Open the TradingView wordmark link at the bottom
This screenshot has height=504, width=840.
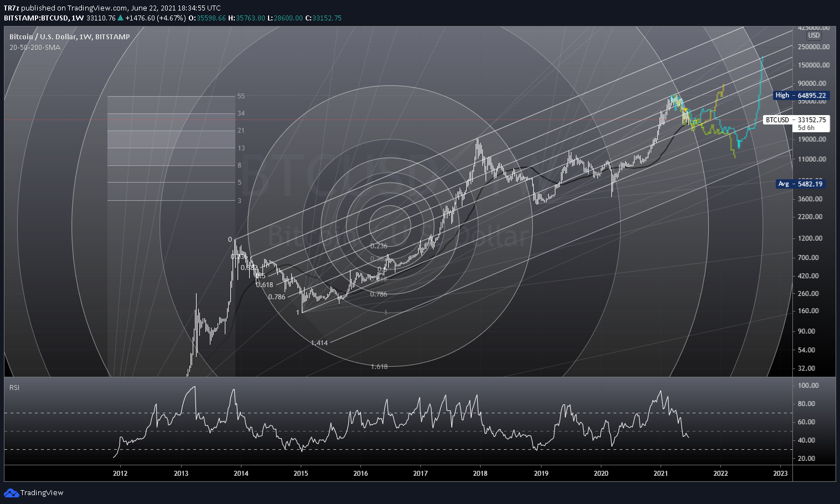[42, 493]
